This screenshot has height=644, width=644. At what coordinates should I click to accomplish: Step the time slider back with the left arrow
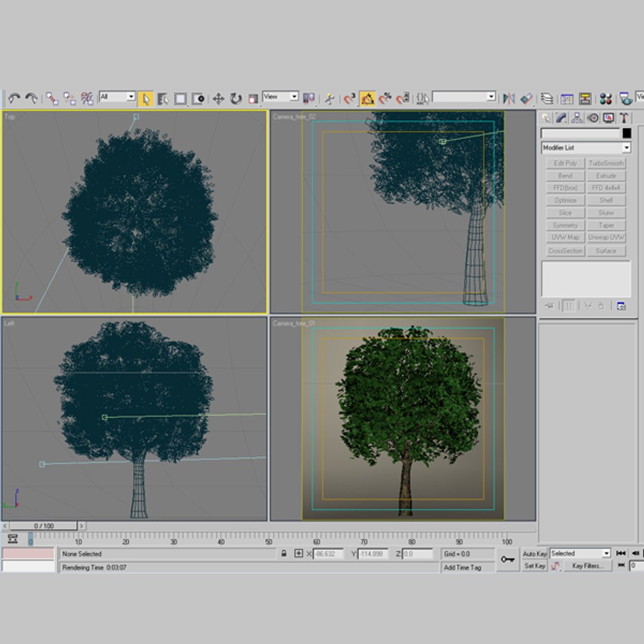pyautogui.click(x=5, y=526)
